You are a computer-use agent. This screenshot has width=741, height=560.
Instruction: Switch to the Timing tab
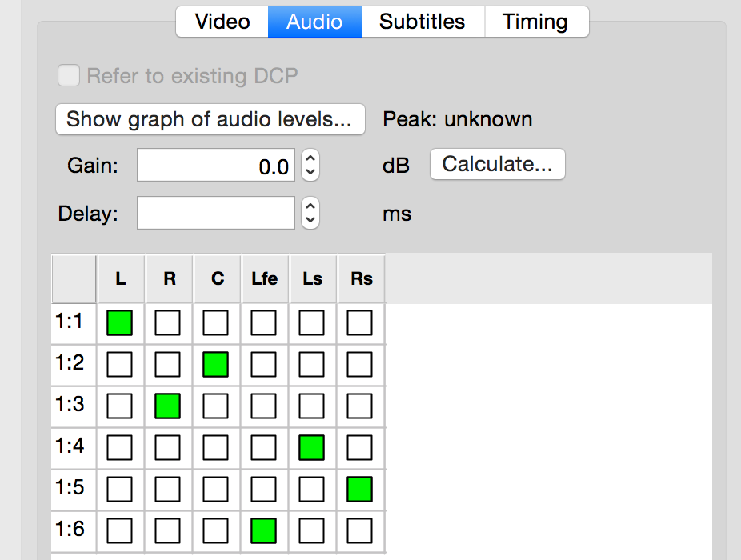(535, 22)
